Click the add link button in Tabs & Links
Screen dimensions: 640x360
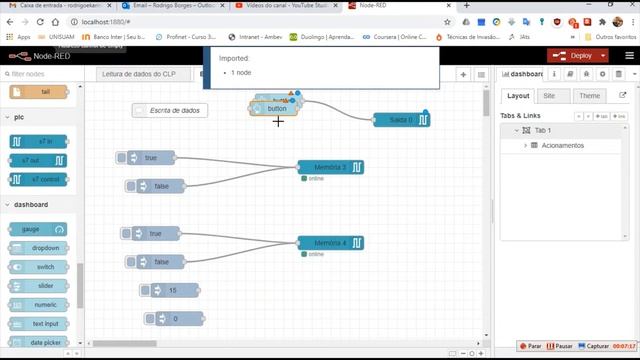[x=619, y=116]
